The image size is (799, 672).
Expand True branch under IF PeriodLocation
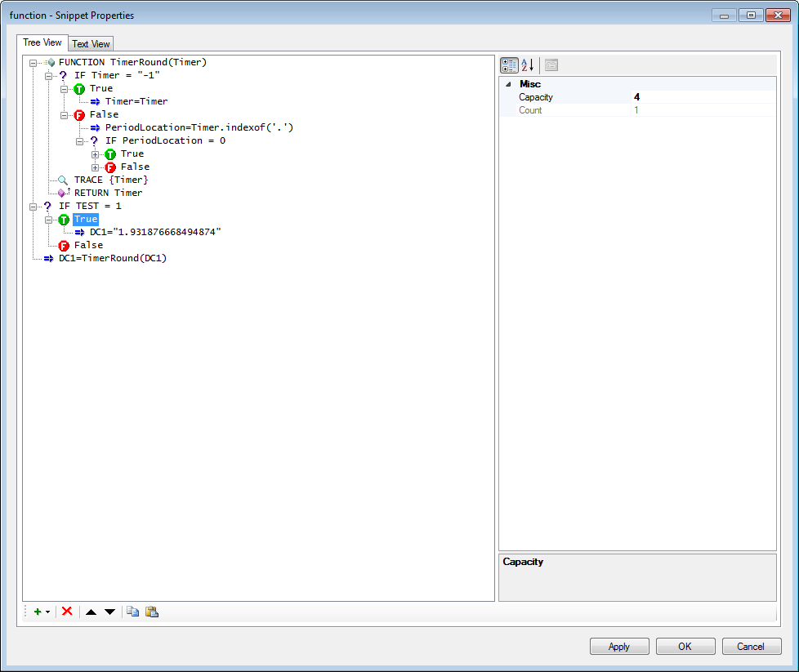(96, 154)
